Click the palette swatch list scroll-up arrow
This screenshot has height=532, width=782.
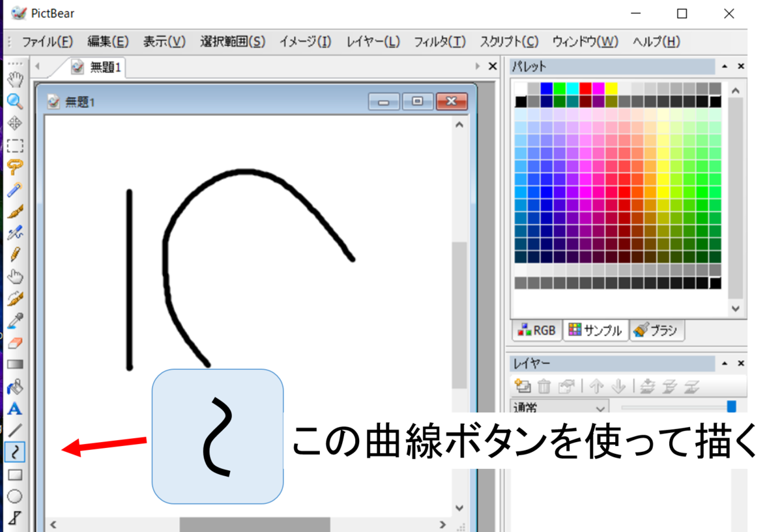[x=736, y=91]
